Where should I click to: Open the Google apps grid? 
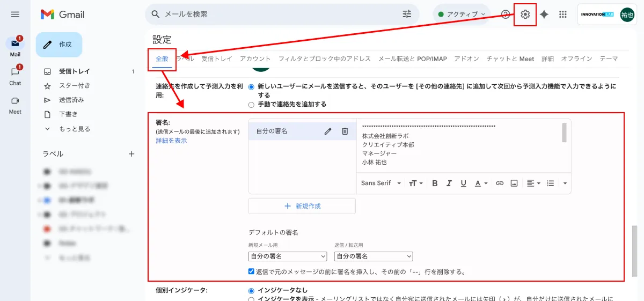tap(563, 14)
